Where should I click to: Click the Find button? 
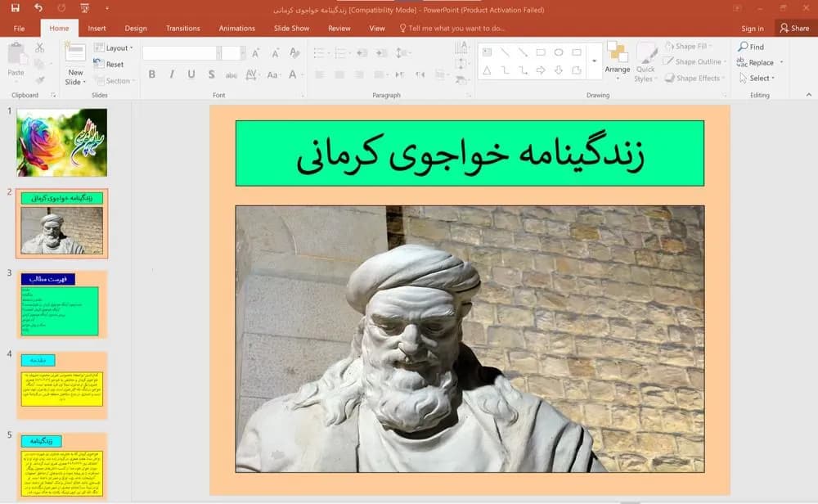[x=751, y=47]
